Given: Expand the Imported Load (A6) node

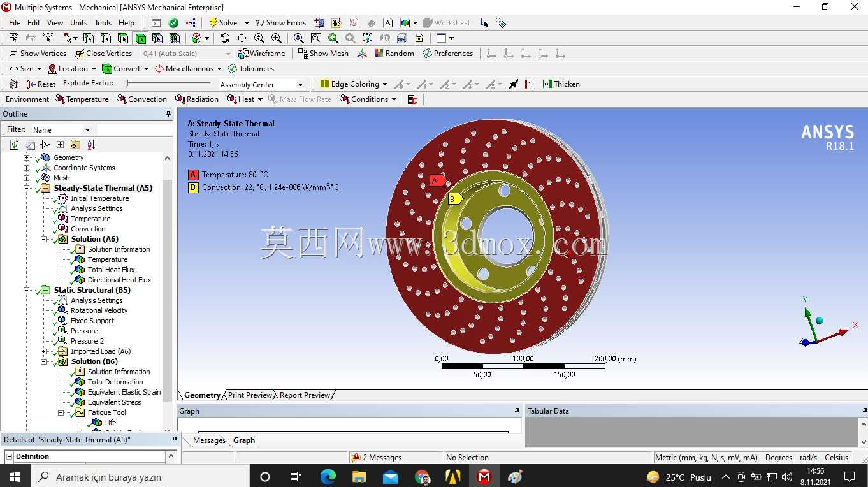Looking at the screenshot, I should [44, 351].
